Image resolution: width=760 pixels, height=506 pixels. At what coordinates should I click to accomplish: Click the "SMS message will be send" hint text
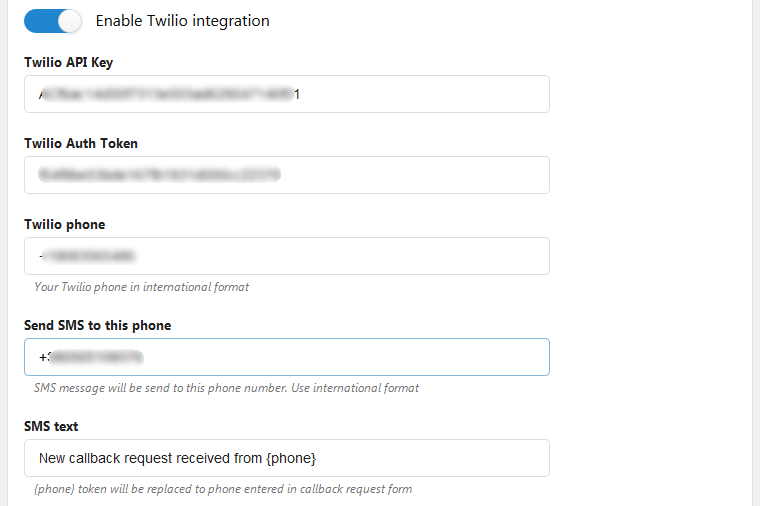[x=226, y=388]
